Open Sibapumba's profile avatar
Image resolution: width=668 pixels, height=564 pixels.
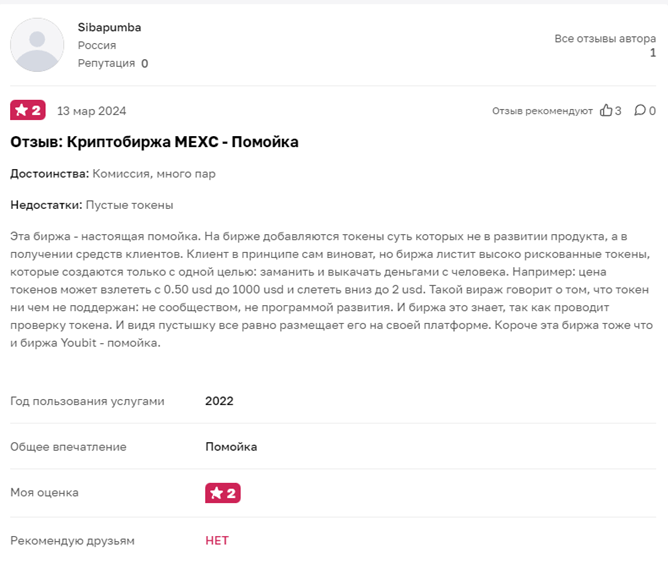(x=37, y=45)
